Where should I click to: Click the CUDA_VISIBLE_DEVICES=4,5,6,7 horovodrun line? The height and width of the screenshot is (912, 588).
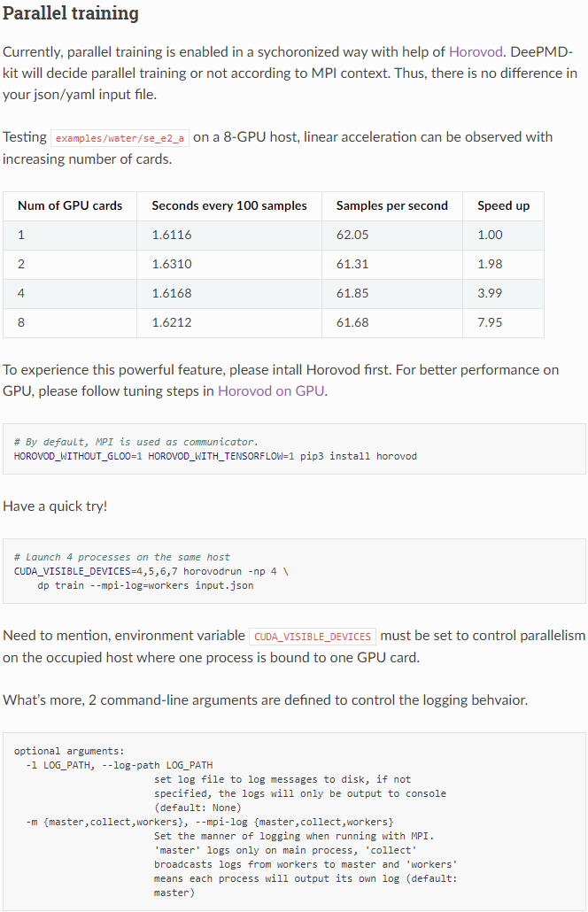coord(151,571)
